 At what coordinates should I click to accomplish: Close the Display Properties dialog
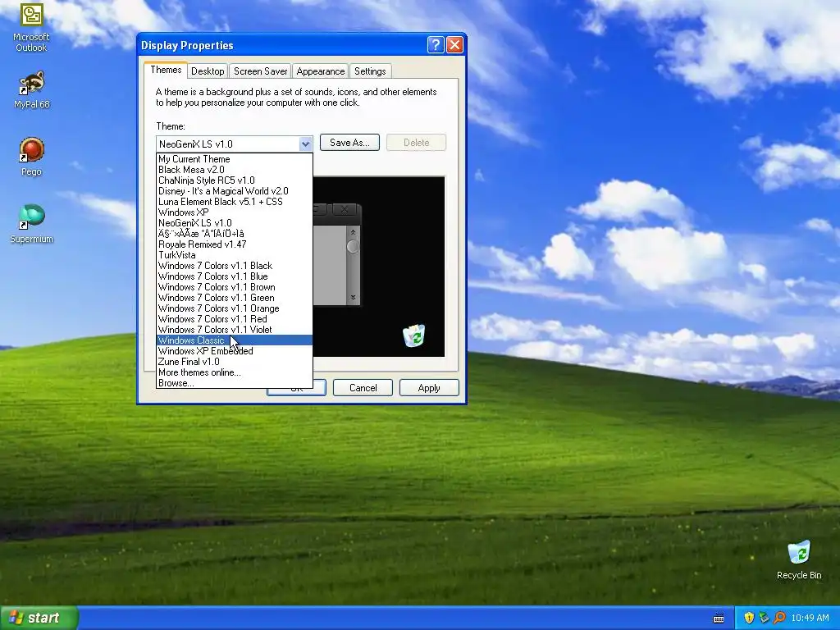pyautogui.click(x=454, y=45)
